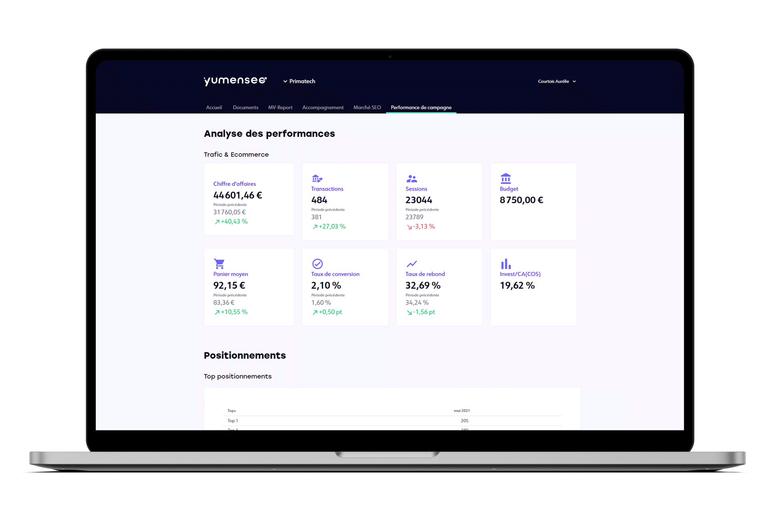
Task: Click the -3,13 % sessions change
Action: [x=421, y=227]
